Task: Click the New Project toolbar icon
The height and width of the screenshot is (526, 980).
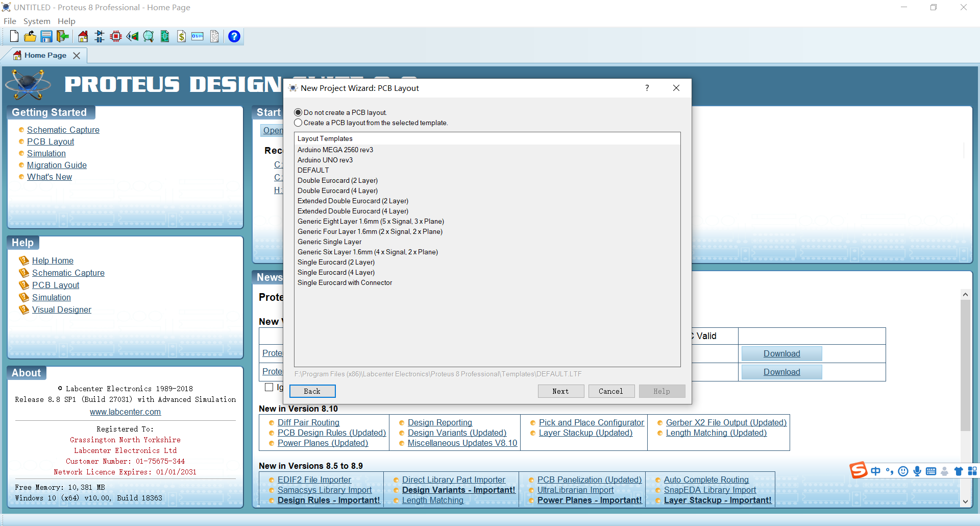Action: [x=14, y=36]
